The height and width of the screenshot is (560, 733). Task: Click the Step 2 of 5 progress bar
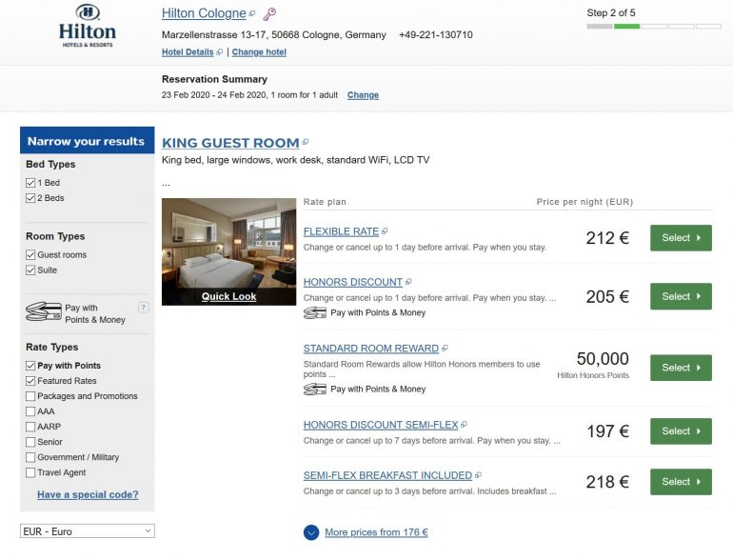click(x=653, y=27)
